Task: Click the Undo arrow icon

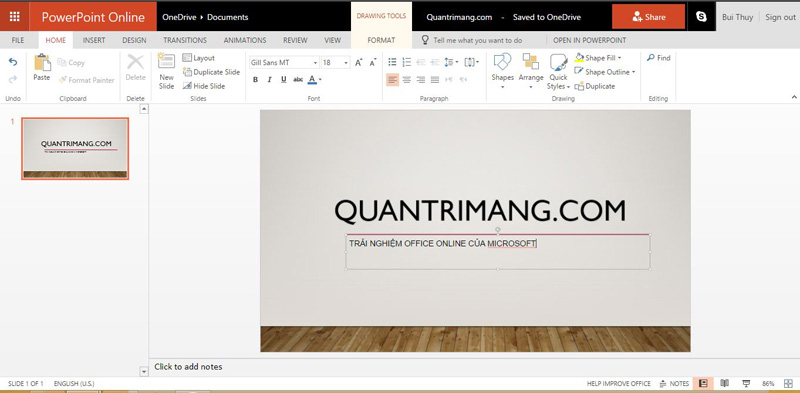Action: tap(13, 62)
